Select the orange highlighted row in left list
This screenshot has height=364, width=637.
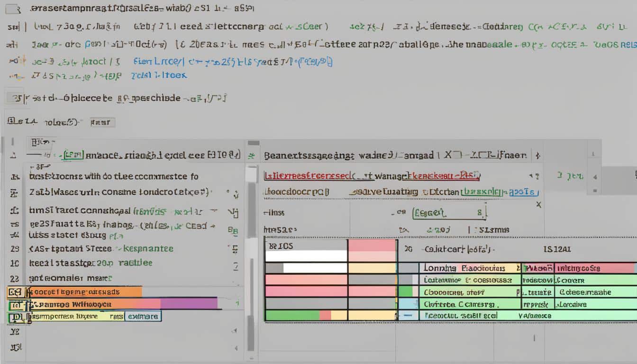click(x=85, y=292)
